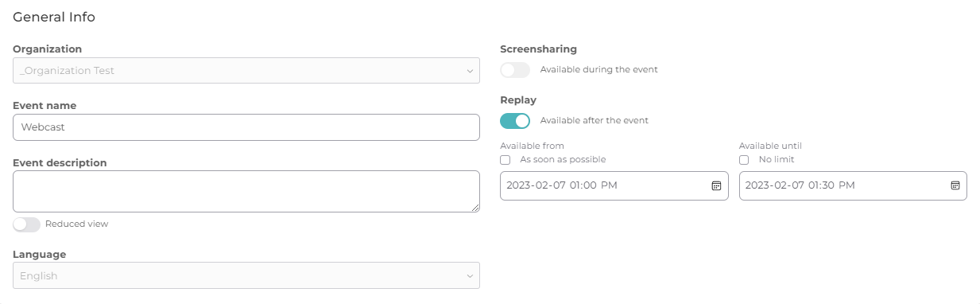Screen dimensions: 980x304
Task: Turn on the Reduced view toggle
Action: pos(26,224)
